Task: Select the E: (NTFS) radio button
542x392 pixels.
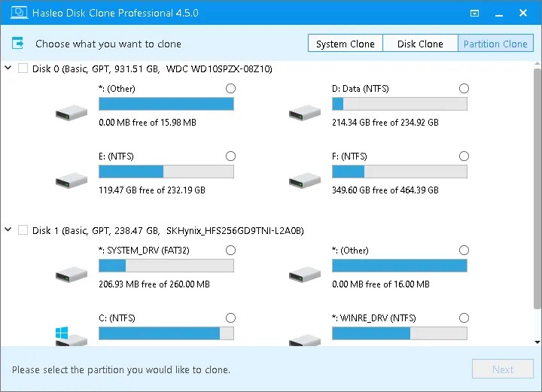Action: pyautogui.click(x=230, y=156)
